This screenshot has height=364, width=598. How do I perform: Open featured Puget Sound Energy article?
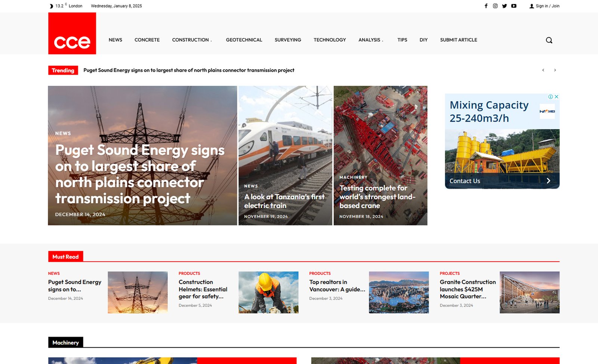pos(140,174)
